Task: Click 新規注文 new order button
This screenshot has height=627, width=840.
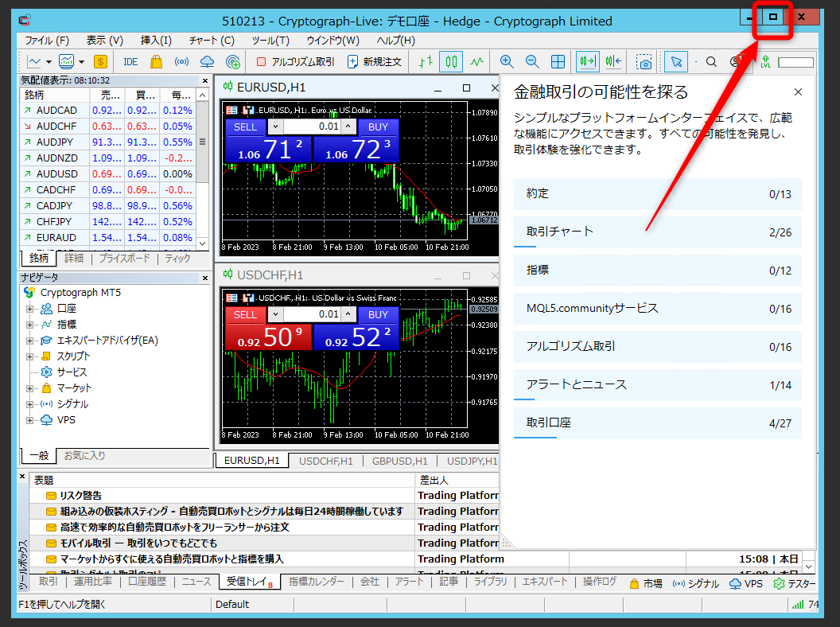Action: click(x=375, y=61)
